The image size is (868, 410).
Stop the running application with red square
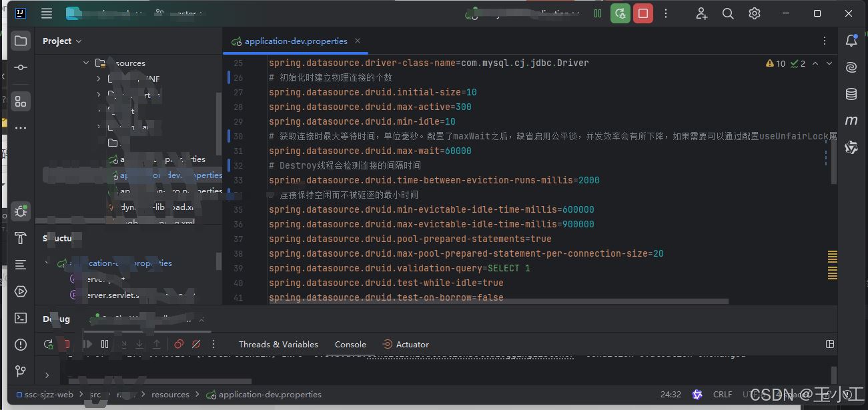pyautogui.click(x=643, y=13)
